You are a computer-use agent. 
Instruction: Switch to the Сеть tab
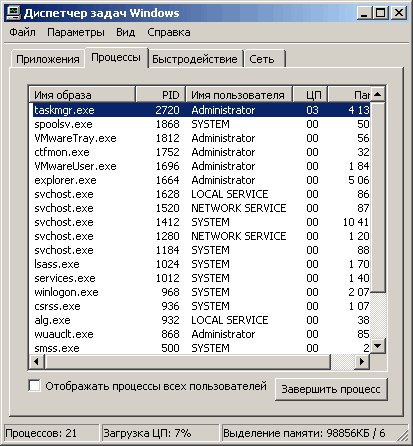[x=264, y=59]
